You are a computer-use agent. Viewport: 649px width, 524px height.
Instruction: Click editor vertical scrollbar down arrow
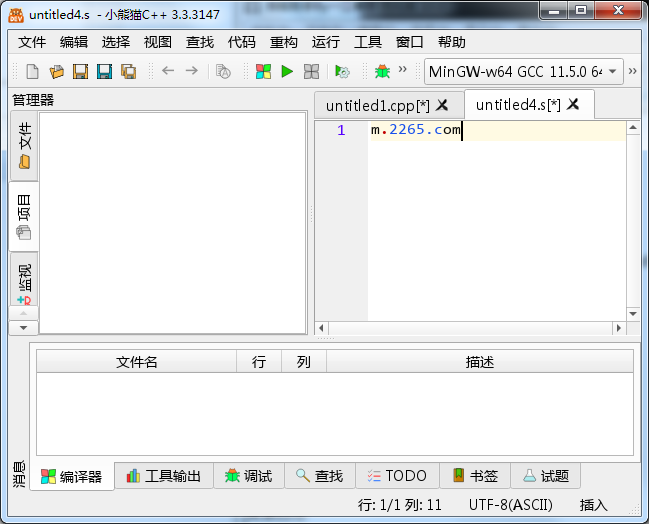(x=633, y=314)
